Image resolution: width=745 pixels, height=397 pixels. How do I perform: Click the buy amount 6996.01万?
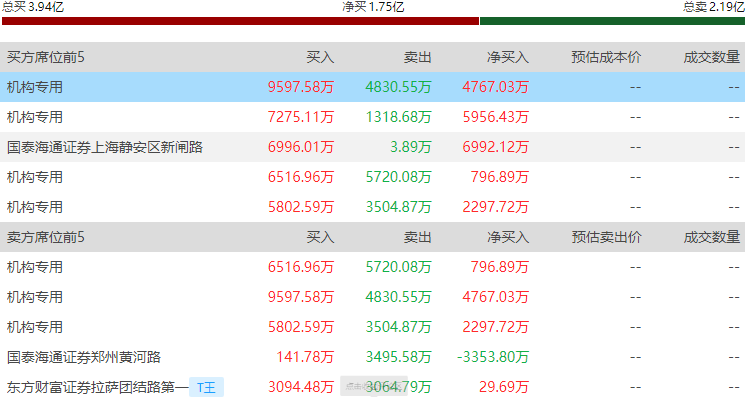tap(301, 147)
